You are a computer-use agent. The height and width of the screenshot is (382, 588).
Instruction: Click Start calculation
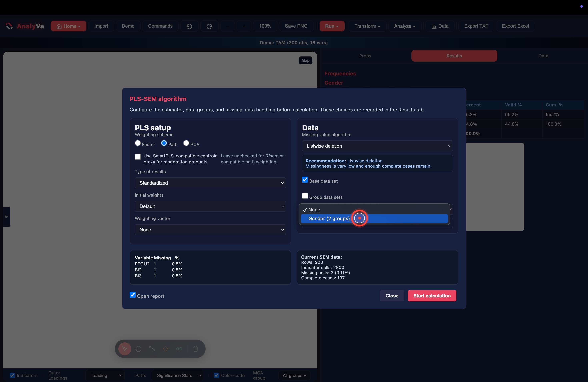pyautogui.click(x=432, y=296)
